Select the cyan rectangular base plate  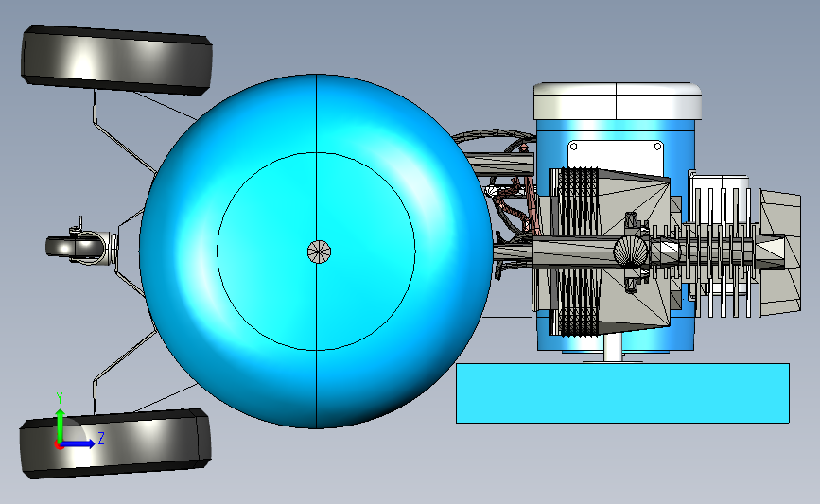coord(622,393)
